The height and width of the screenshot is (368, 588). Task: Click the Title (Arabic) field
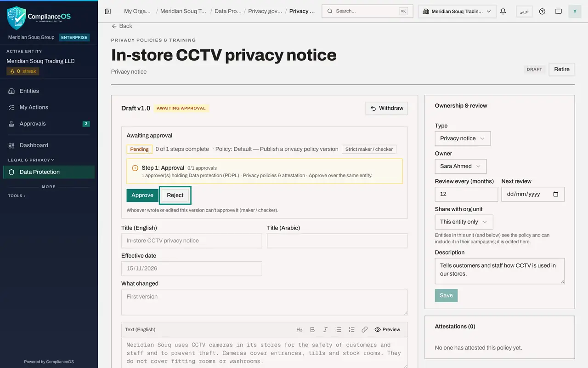pos(337,241)
